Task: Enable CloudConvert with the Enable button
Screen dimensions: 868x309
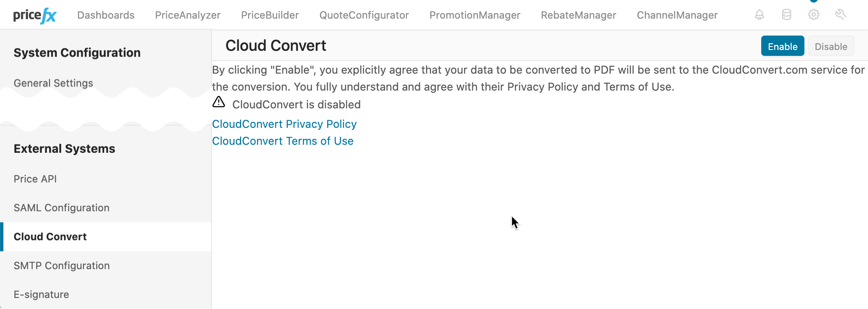Action: (x=782, y=46)
